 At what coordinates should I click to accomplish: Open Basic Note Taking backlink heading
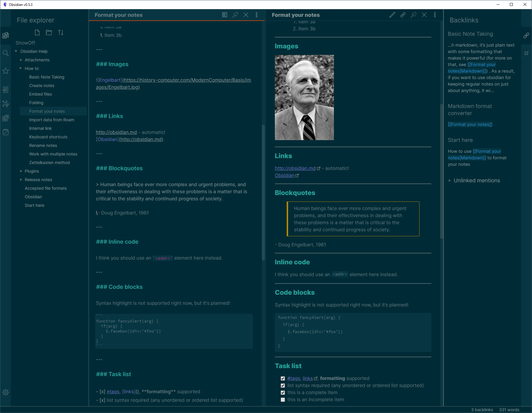click(470, 34)
